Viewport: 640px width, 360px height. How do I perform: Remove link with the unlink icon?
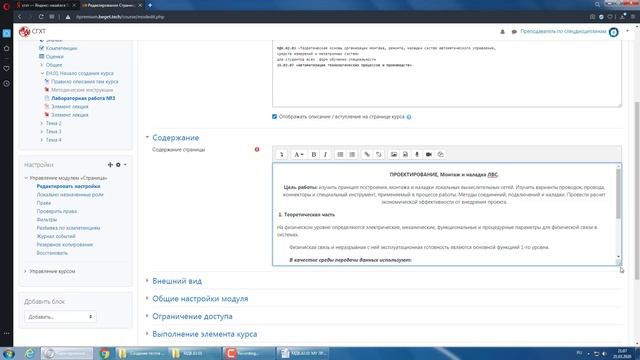[379, 154]
